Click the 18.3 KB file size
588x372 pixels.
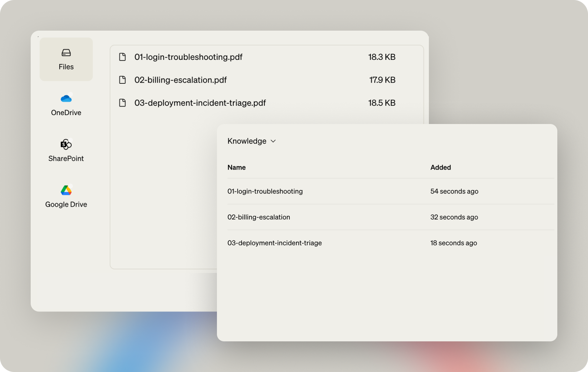click(382, 57)
